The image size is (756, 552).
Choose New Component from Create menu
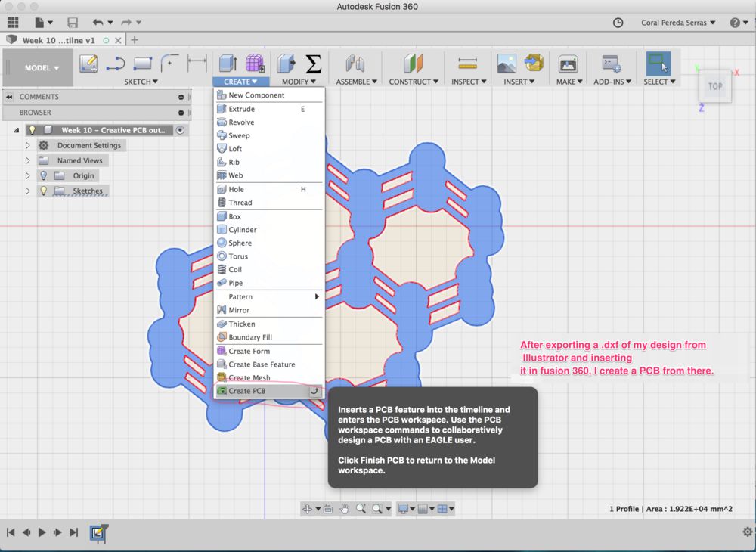point(269,95)
